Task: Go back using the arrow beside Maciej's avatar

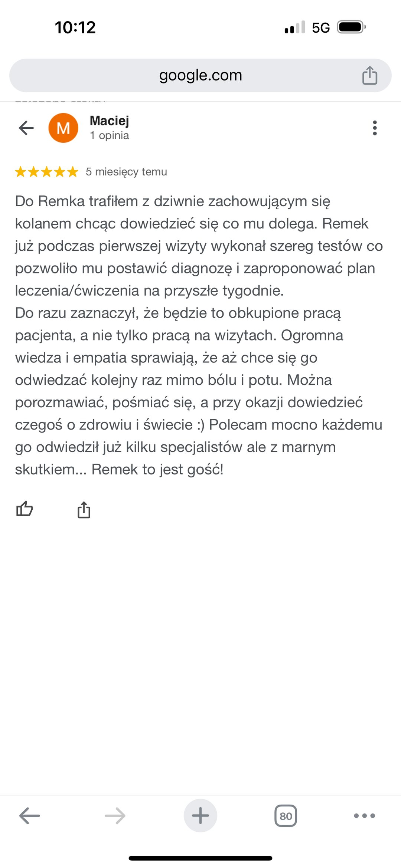Action: pyautogui.click(x=26, y=128)
